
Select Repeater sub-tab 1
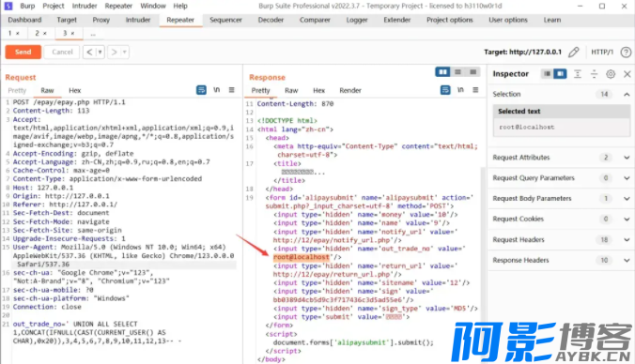[x=13, y=33]
